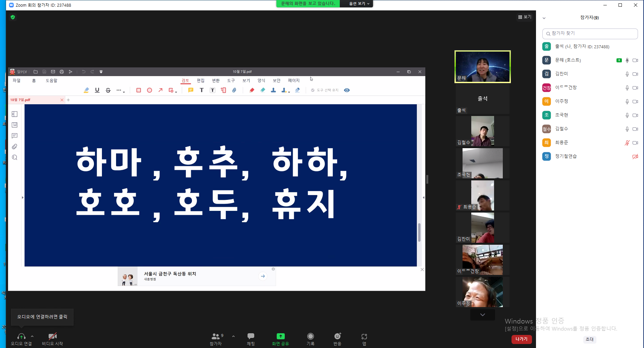Click the print icon in the PDF title bar
Viewport: 644px width, 348px height.
pos(62,72)
